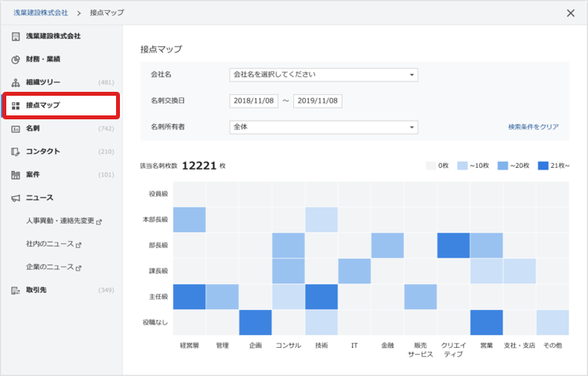Select the 本部長級 × 技術 heatmap cell
The height and width of the screenshot is (376, 588).
click(x=321, y=220)
